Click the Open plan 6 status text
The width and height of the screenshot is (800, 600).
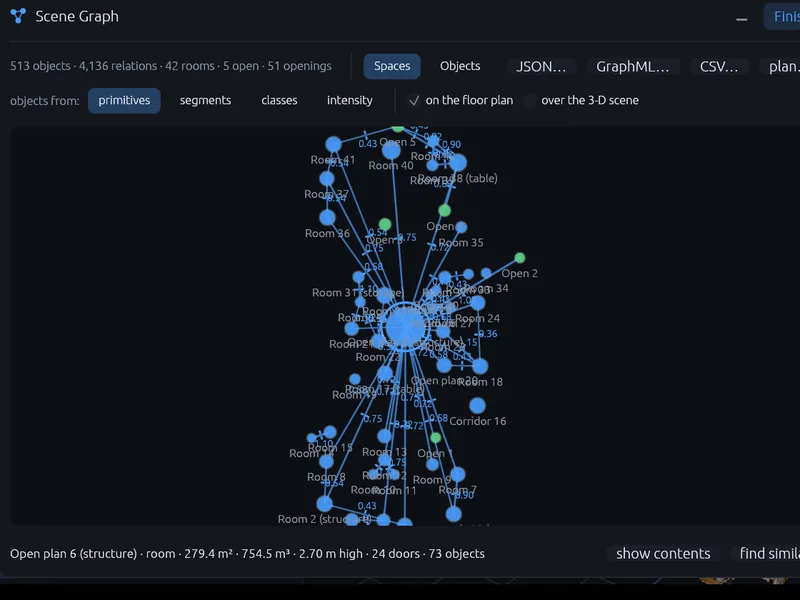[x=247, y=554]
